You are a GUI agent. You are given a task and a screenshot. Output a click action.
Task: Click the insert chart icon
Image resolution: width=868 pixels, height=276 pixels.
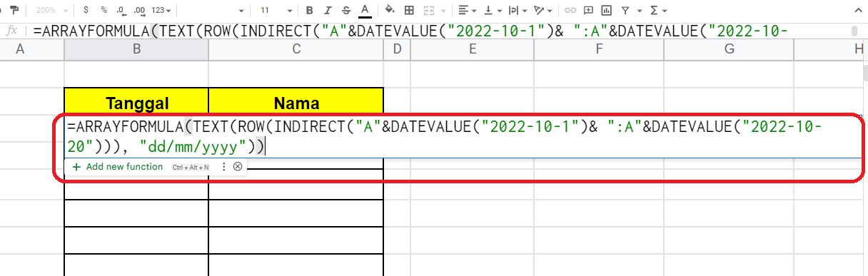click(x=607, y=11)
